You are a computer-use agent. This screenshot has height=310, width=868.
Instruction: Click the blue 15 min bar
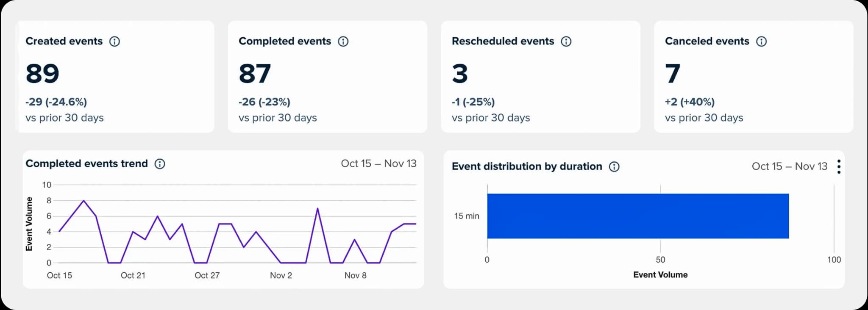tap(637, 216)
